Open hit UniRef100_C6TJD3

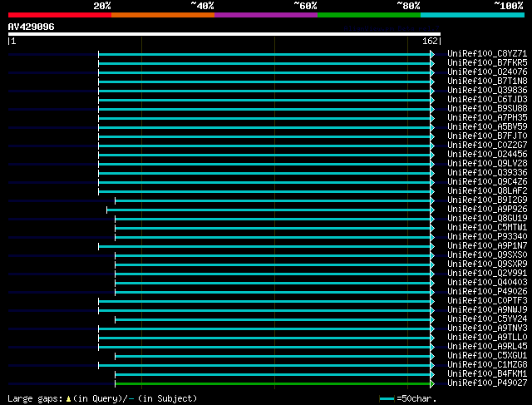(487, 100)
